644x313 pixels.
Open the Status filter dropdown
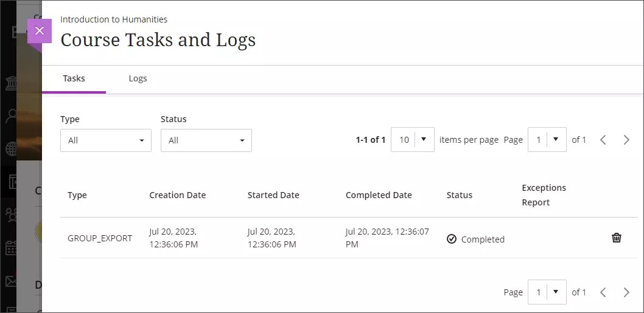[x=206, y=140]
